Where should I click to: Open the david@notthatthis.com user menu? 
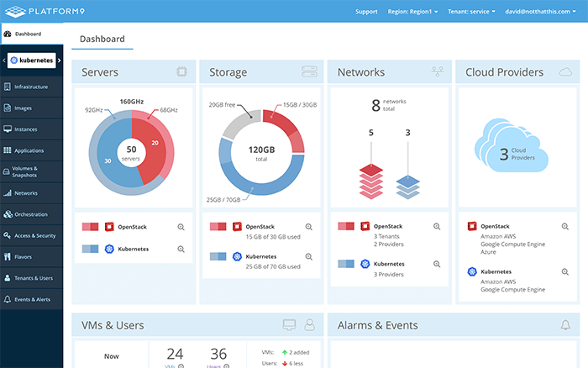(540, 12)
